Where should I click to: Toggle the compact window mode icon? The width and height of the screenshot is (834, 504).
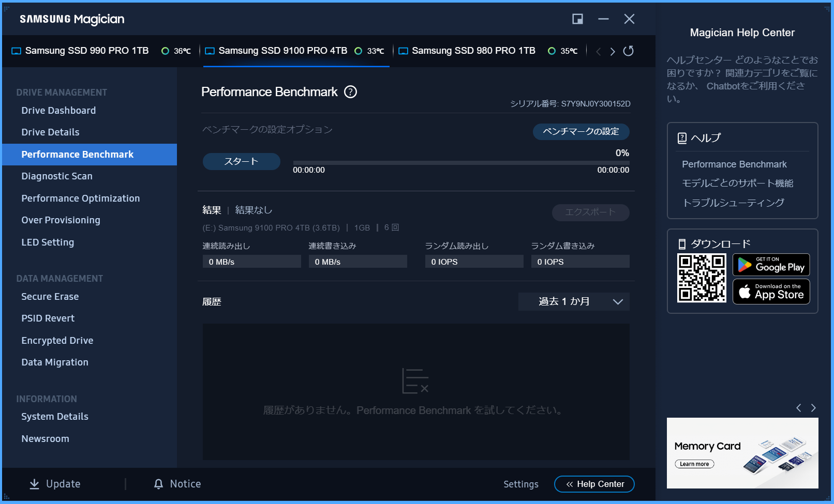pyautogui.click(x=577, y=19)
